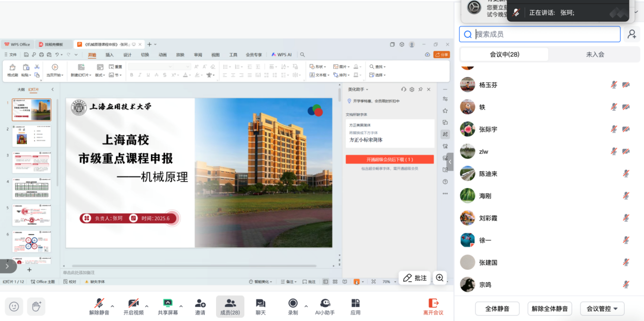Open the 聊天 chat icon
The width and height of the screenshot is (644, 321).
click(x=261, y=307)
